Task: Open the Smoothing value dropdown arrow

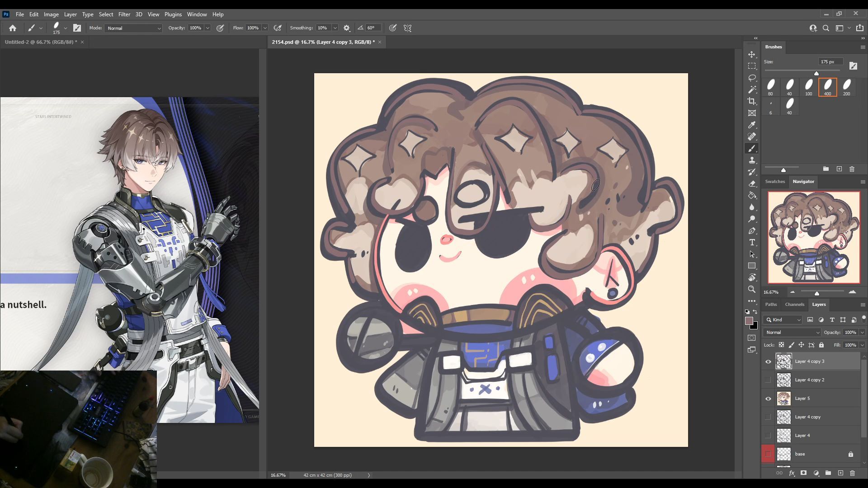Action: [335, 28]
